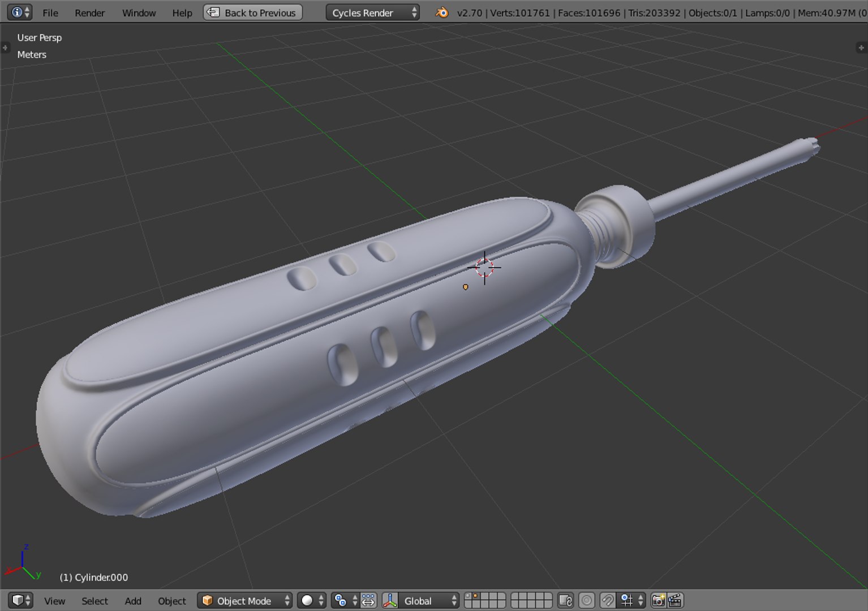This screenshot has height=611, width=868.
Task: Toggle the 3D manipulator widget
Action: click(x=390, y=600)
